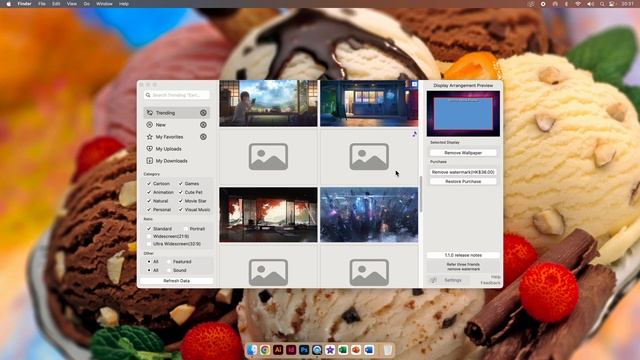Screen dimensions: 640x360
Task: Select the red autumn room wallpaper thumbnail
Action: click(x=268, y=215)
